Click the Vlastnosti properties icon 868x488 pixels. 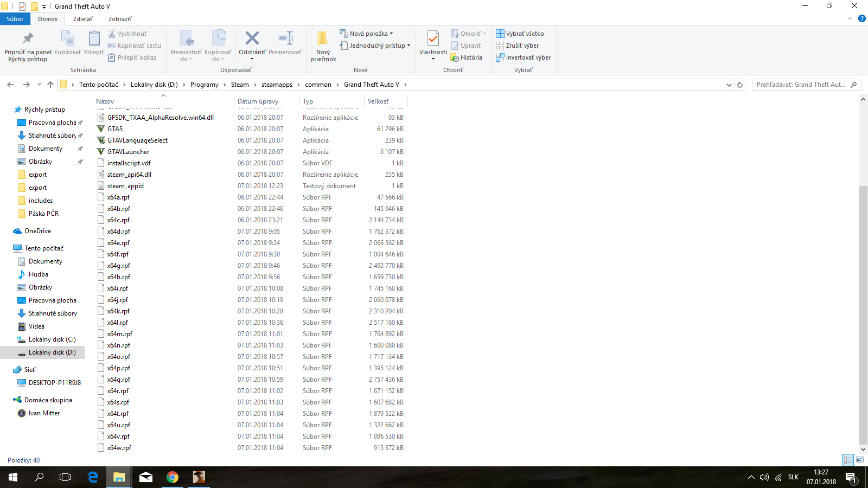433,38
